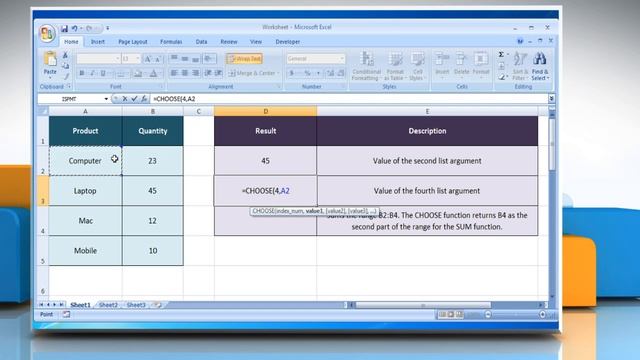
Task: Click the Increase Indent icon
Action: [219, 73]
